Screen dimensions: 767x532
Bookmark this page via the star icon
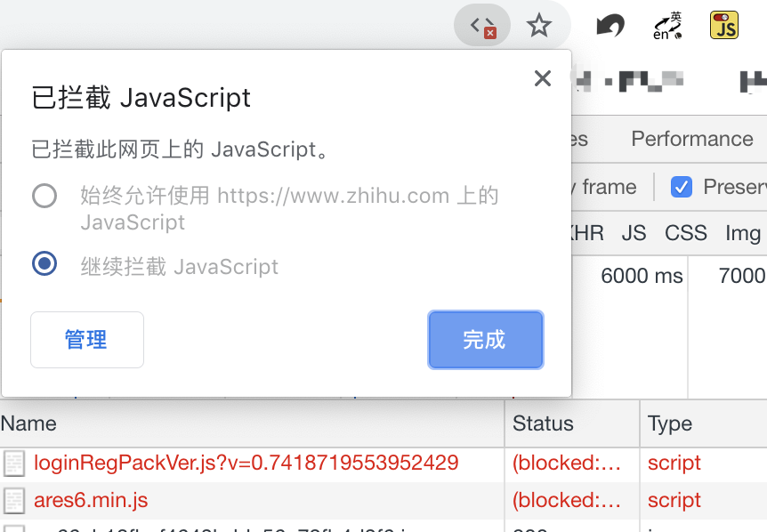coord(539,25)
